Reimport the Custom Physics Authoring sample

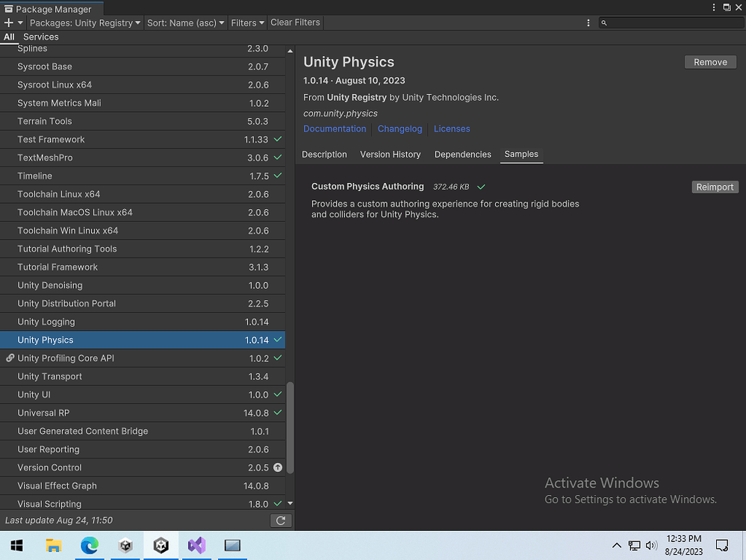point(715,187)
